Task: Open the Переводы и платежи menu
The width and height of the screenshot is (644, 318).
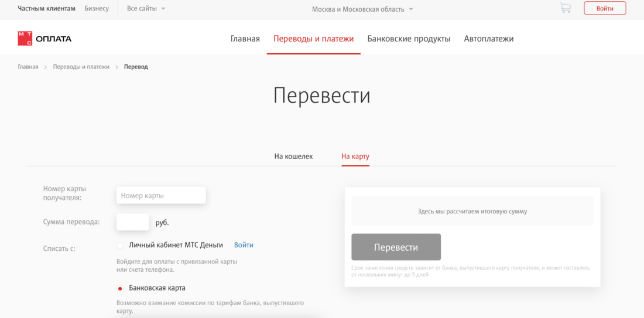Action: [313, 39]
